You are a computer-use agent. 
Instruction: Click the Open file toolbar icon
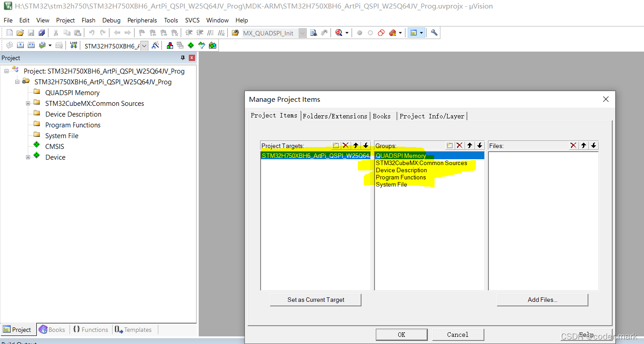20,33
